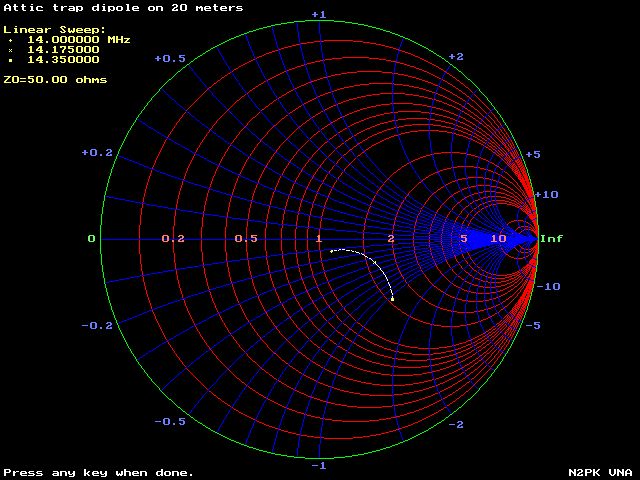Click the -0.5 reactance label on lower left
This screenshot has width=640, height=480.
[x=169, y=421]
